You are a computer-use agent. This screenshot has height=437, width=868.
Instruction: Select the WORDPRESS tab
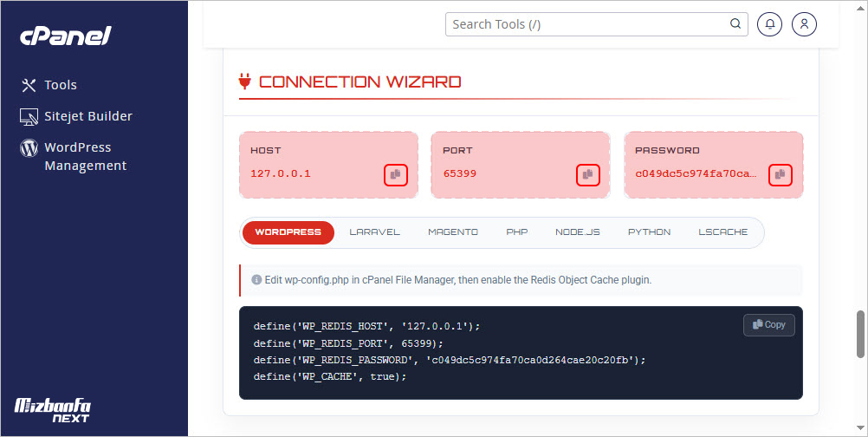[288, 232]
